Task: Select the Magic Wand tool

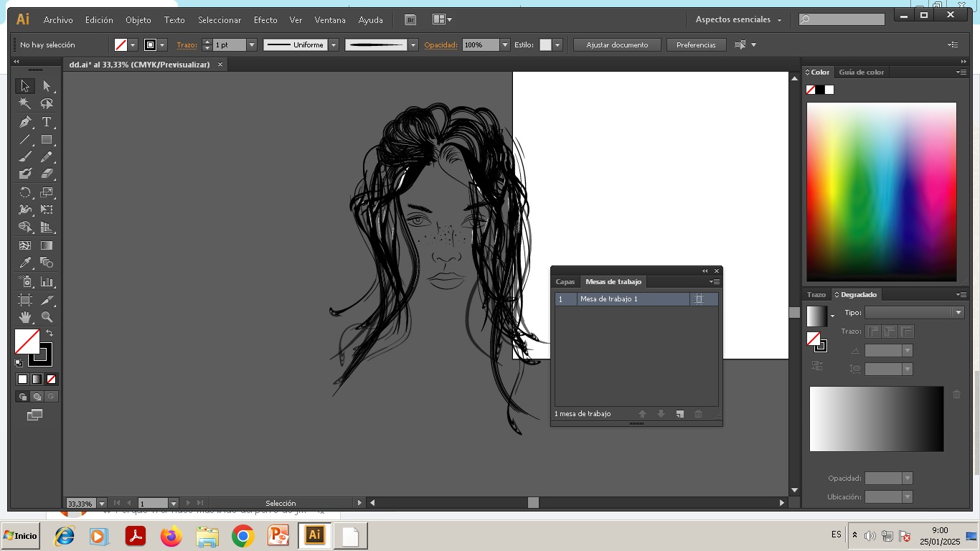Action: [x=25, y=104]
